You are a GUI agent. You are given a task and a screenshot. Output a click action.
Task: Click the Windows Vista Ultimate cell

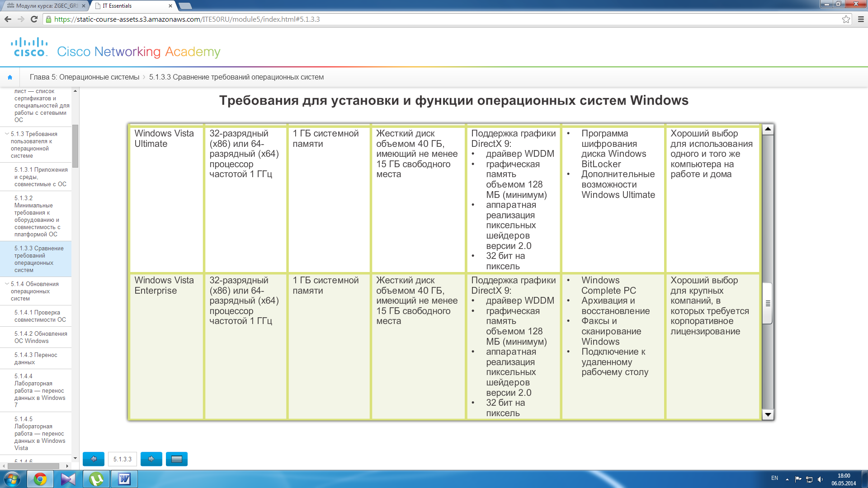click(166, 200)
